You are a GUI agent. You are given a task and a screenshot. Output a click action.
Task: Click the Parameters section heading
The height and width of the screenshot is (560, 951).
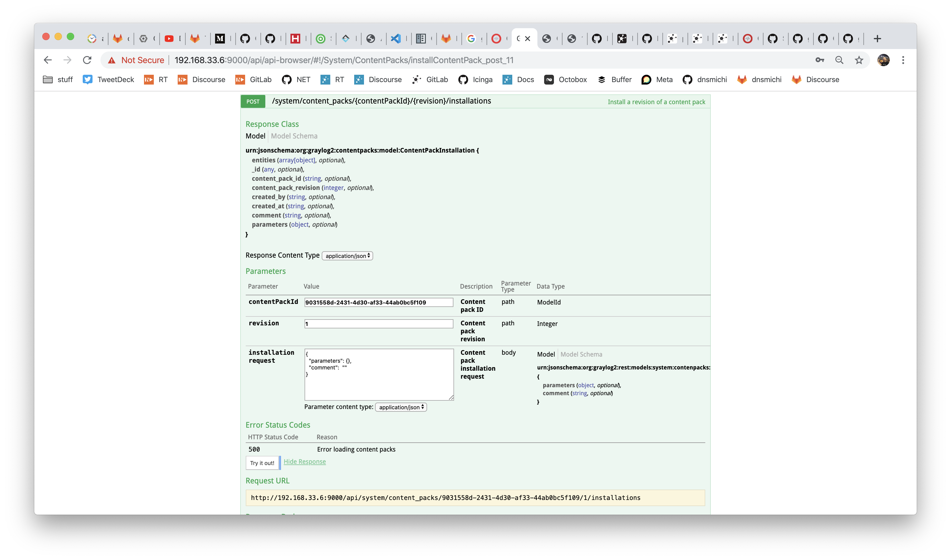266,271
